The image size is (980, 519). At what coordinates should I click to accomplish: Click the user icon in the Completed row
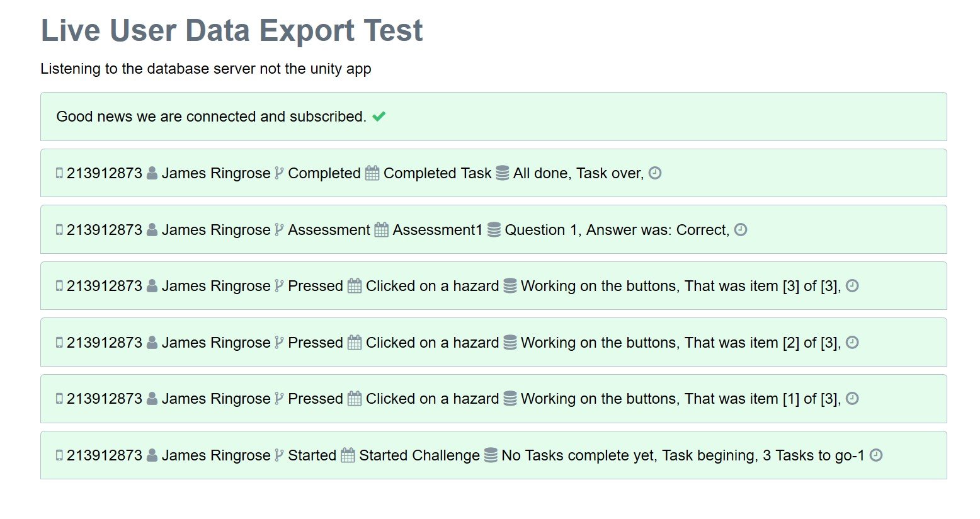click(152, 173)
